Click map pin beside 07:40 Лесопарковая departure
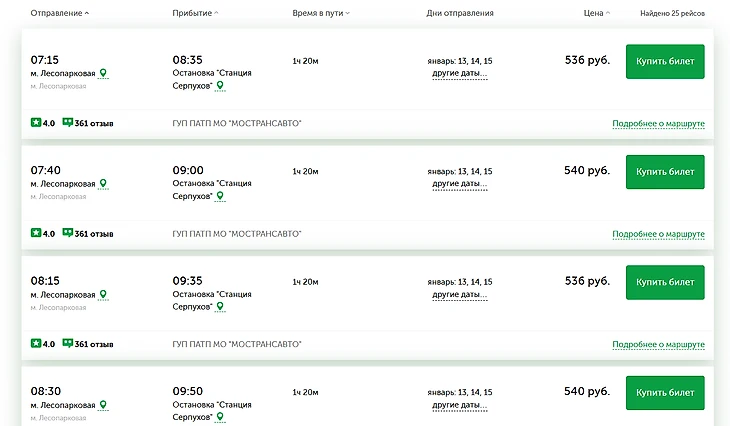Image resolution: width=730 pixels, height=426 pixels. coord(103,184)
